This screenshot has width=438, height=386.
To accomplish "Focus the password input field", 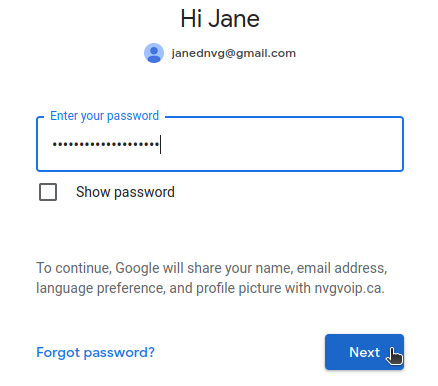I will point(220,144).
